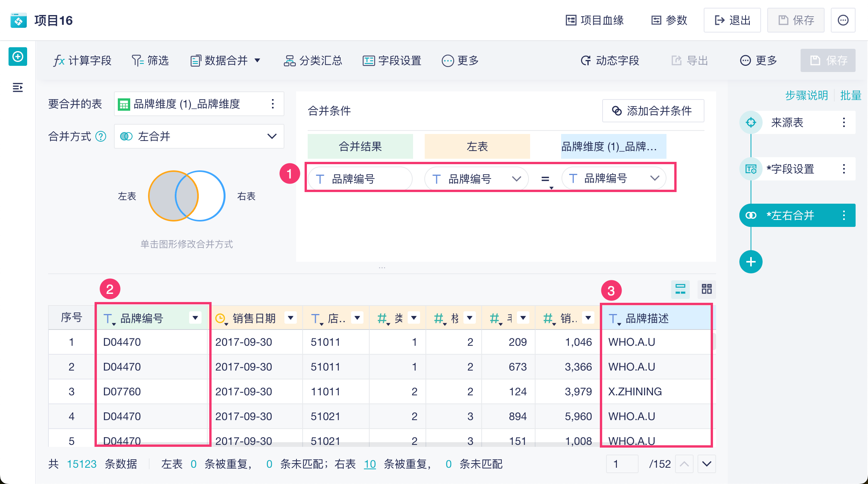Switch to the list-style data view icon
Screen dimensions: 868x484
(680, 289)
